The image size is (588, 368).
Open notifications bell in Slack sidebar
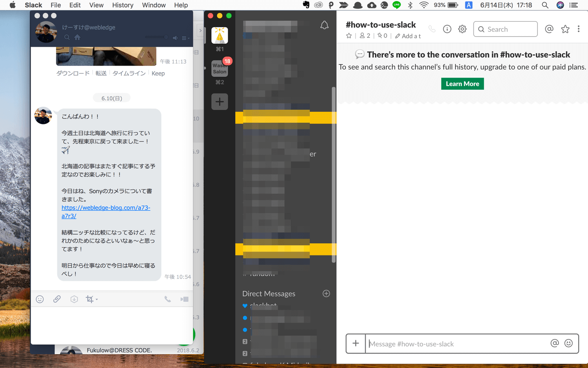coord(324,26)
